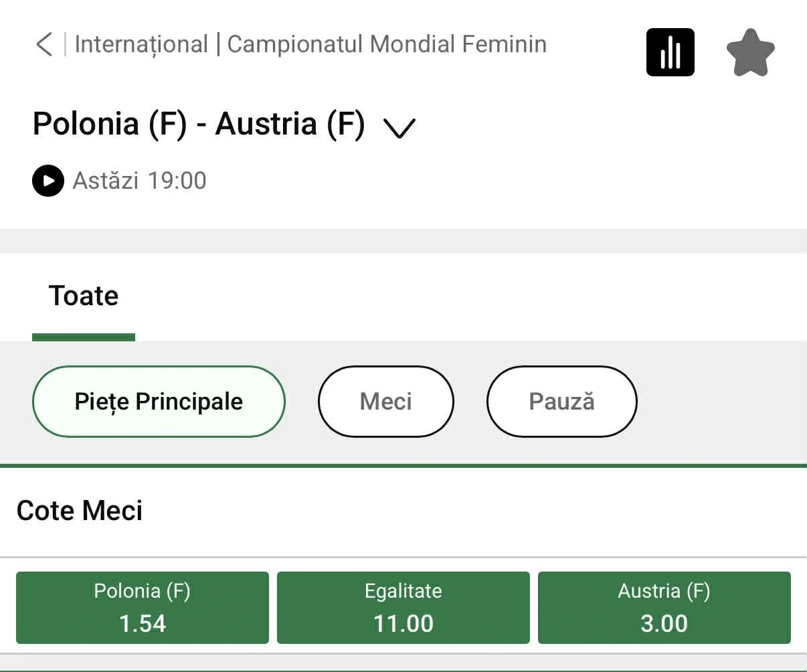Add match to favorites with star icon

[x=750, y=52]
